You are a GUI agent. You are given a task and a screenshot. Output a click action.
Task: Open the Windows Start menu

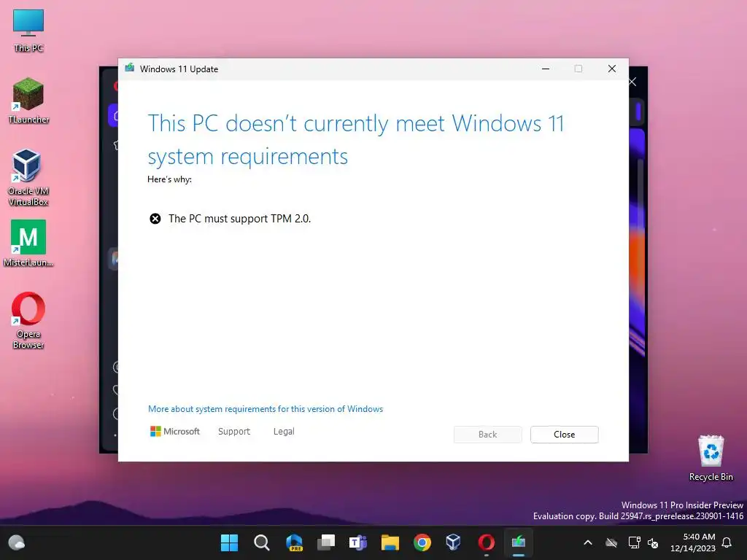(x=229, y=542)
